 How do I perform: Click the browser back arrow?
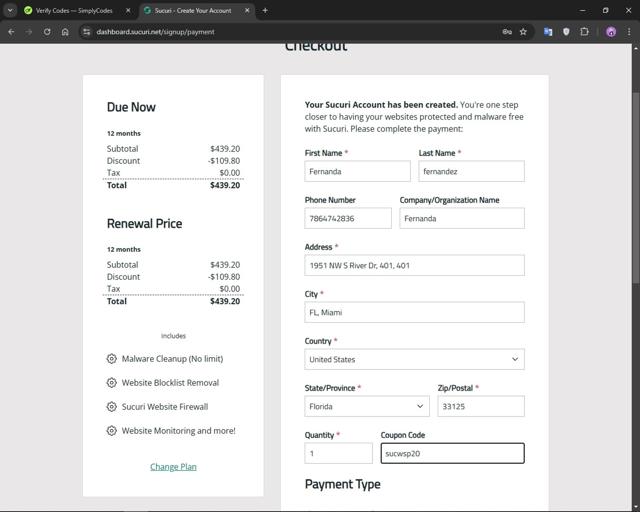(11, 32)
